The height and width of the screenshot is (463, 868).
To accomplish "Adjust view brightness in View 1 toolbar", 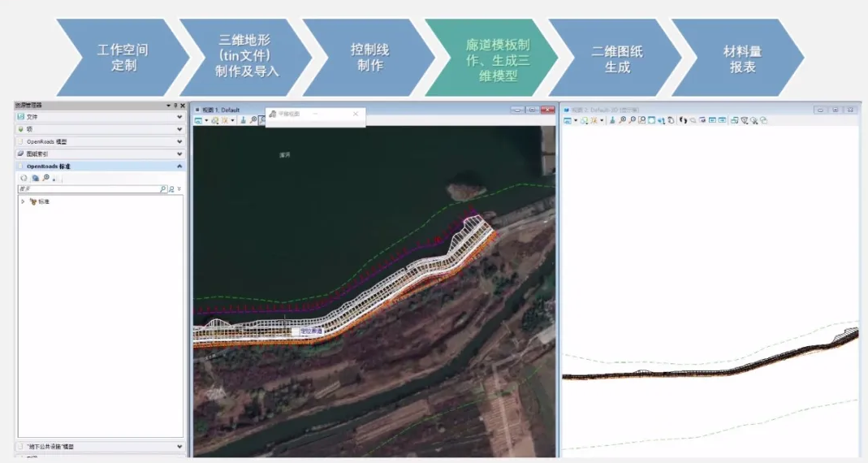I will [x=225, y=120].
